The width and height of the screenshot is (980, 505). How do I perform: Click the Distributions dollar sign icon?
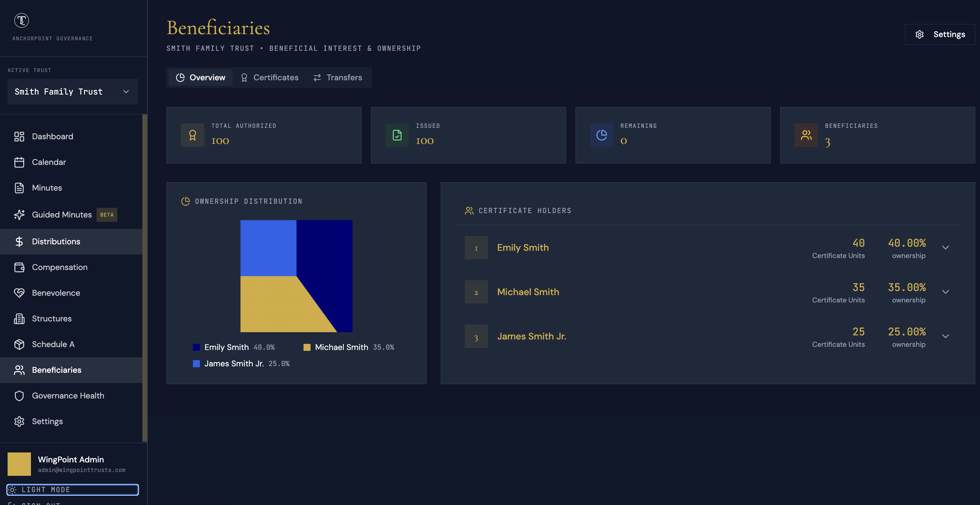[19, 242]
